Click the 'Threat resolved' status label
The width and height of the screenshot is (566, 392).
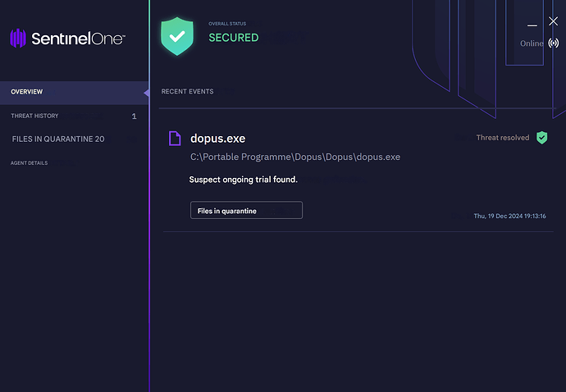(x=503, y=138)
